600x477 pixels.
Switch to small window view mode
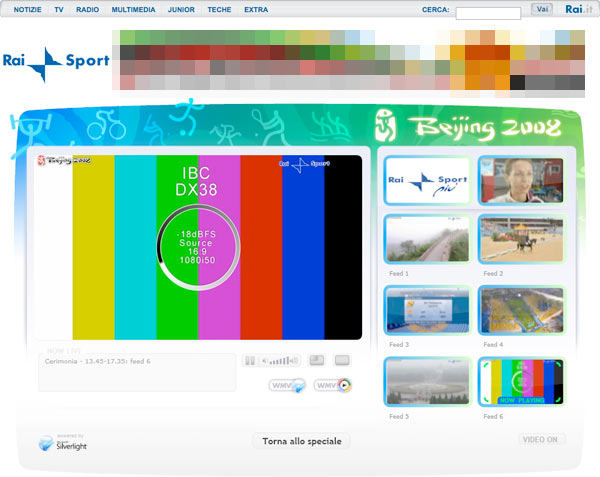coord(316,361)
